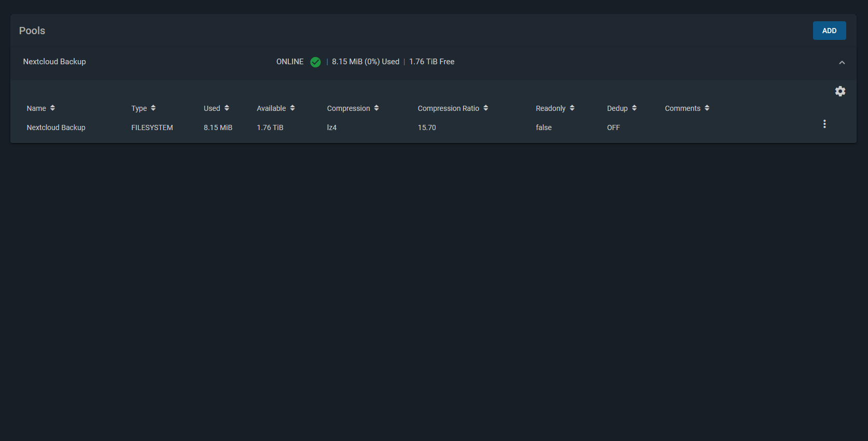Click the OFF dedup cell
The width and height of the screenshot is (868, 441).
pyautogui.click(x=613, y=127)
